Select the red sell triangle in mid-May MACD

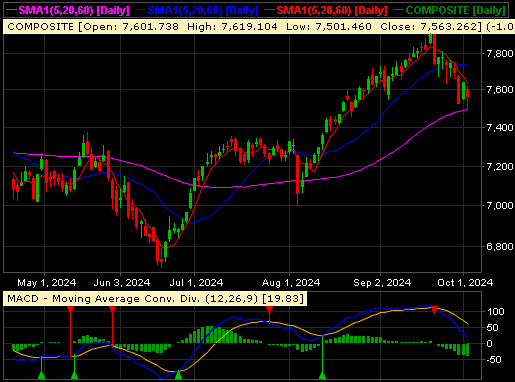pyautogui.click(x=70, y=311)
